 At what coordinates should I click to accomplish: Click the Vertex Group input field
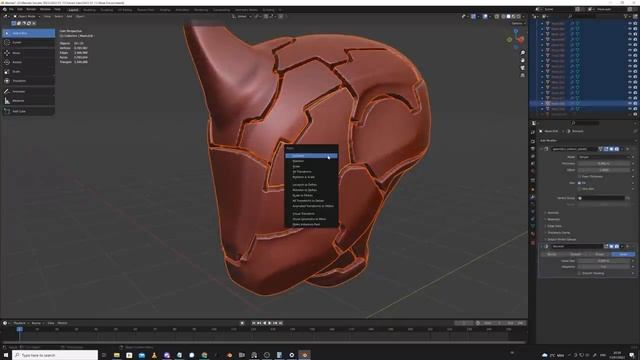602,198
